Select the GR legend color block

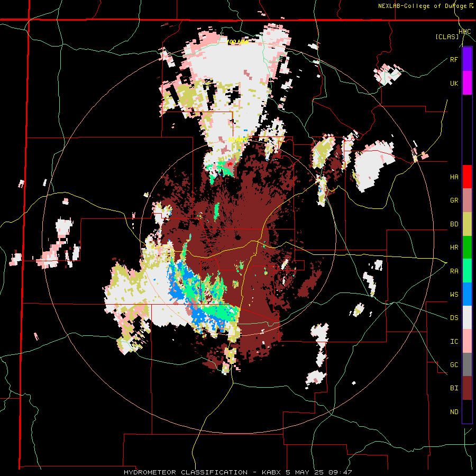coord(467,200)
